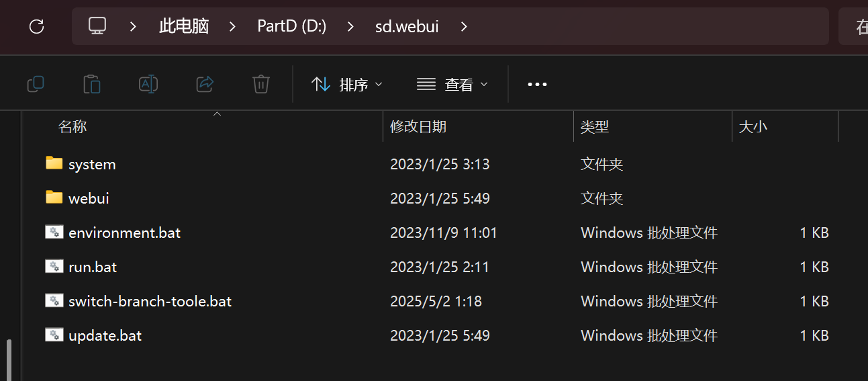Click the rename icon in toolbar
The width and height of the screenshot is (868, 381).
tap(148, 84)
